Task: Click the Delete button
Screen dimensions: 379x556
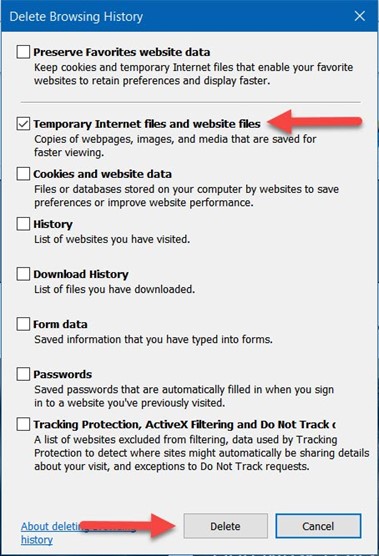Action: point(225,526)
